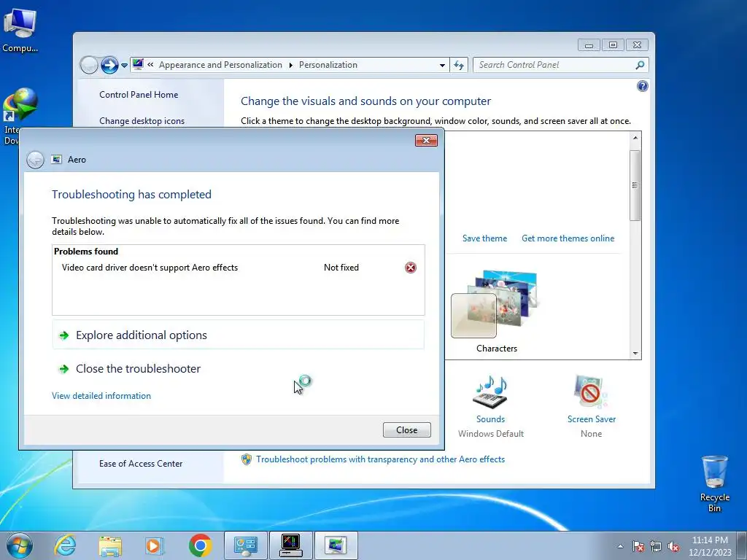Click red error icon beside Not fixed
This screenshot has width=747, height=560.
click(410, 268)
